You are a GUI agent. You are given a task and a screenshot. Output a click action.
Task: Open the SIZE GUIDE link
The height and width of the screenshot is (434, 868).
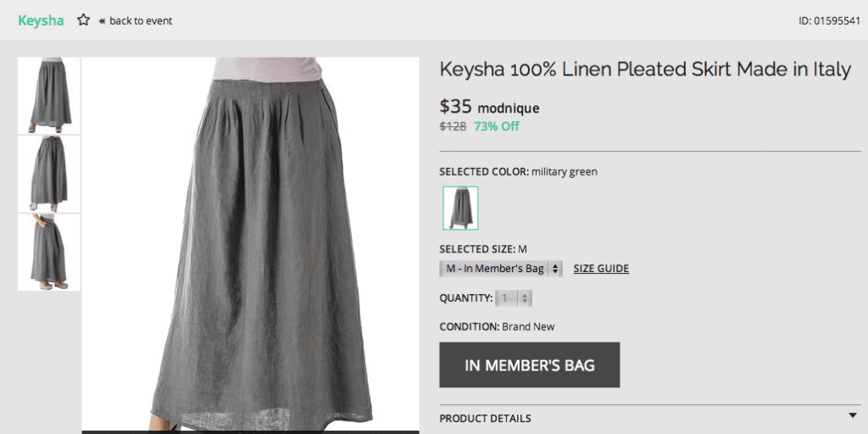pos(601,269)
